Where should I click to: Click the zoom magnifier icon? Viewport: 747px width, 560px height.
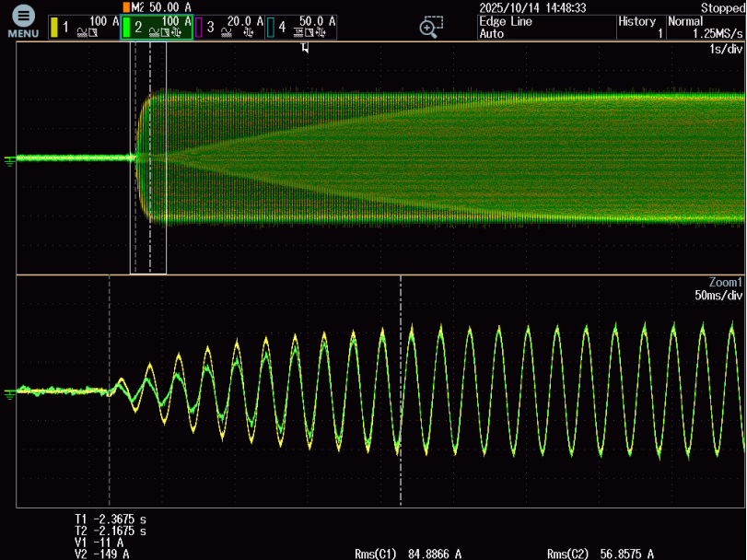point(430,28)
